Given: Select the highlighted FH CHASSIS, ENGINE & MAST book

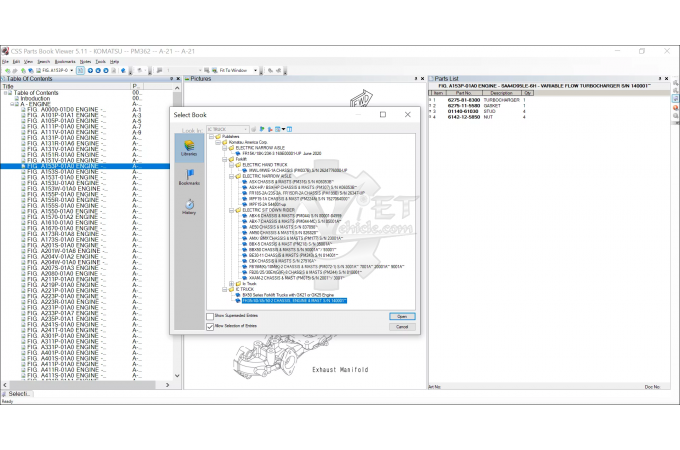Looking at the screenshot, I should [294, 300].
